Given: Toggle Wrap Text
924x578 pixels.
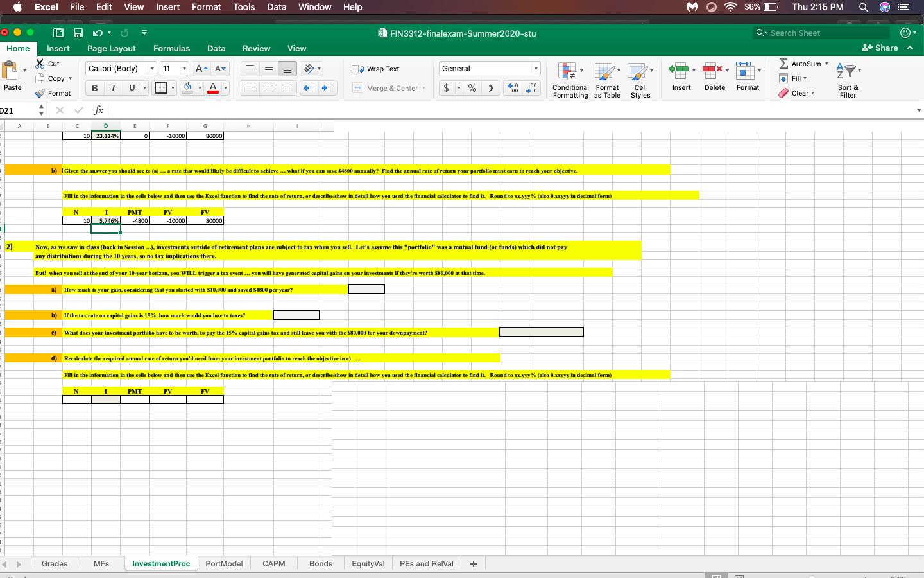Looking at the screenshot, I should click(x=375, y=69).
